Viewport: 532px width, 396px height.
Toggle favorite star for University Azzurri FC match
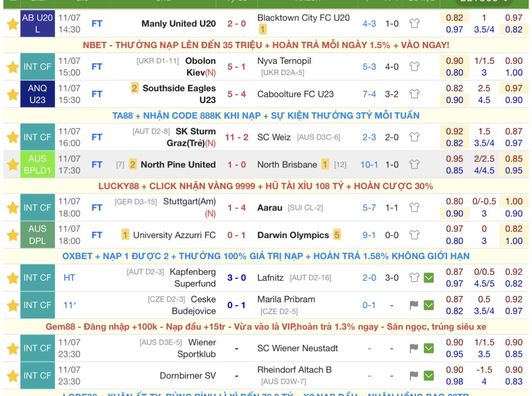pyautogui.click(x=12, y=235)
